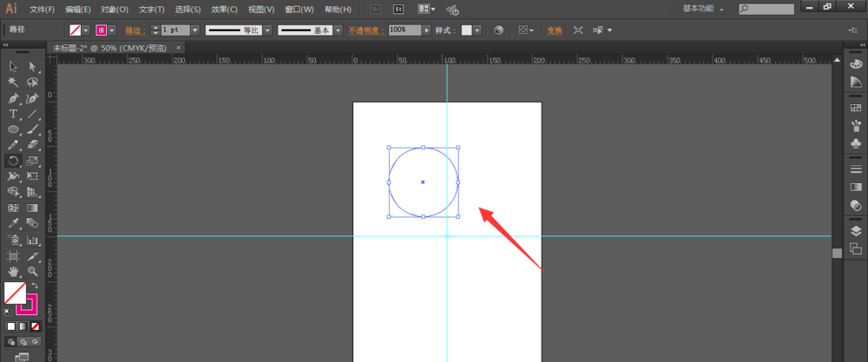Viewport: 868px width, 362px height.
Task: Open the Gradient panel icon
Action: tap(855, 188)
